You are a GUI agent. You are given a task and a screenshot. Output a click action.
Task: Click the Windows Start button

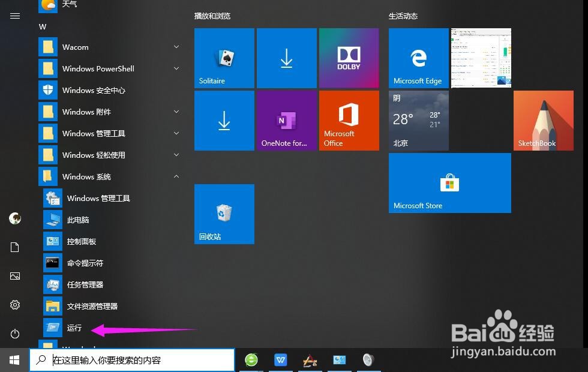(14, 361)
